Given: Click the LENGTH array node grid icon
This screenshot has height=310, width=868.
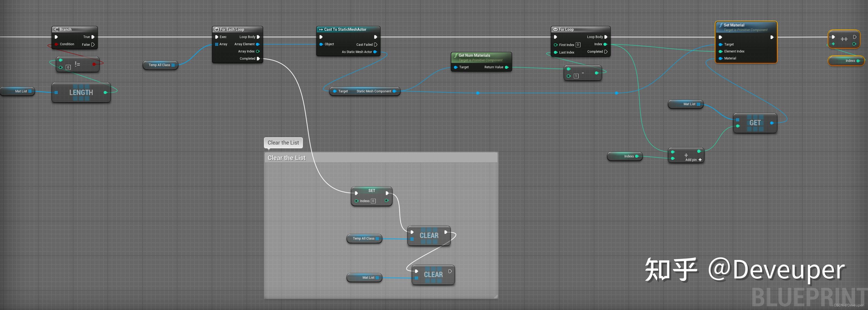Looking at the screenshot, I should (x=56, y=92).
